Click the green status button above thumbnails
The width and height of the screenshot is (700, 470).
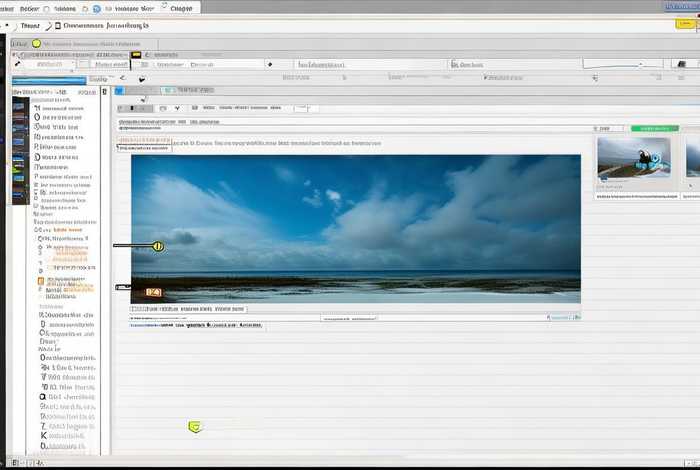[x=654, y=128]
